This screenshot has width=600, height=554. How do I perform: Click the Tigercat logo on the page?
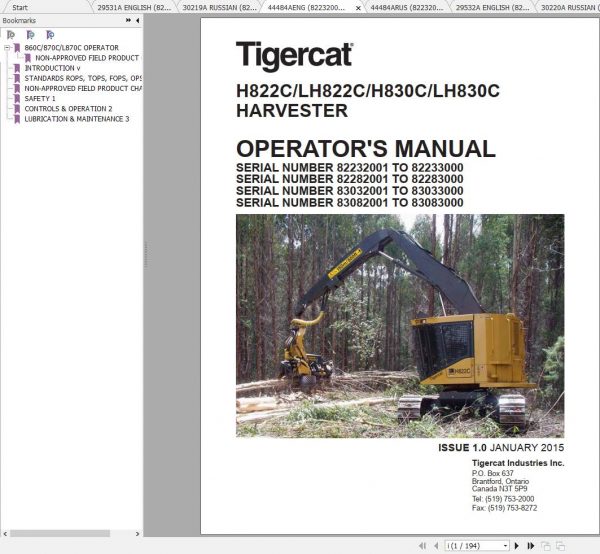pyautogui.click(x=294, y=56)
